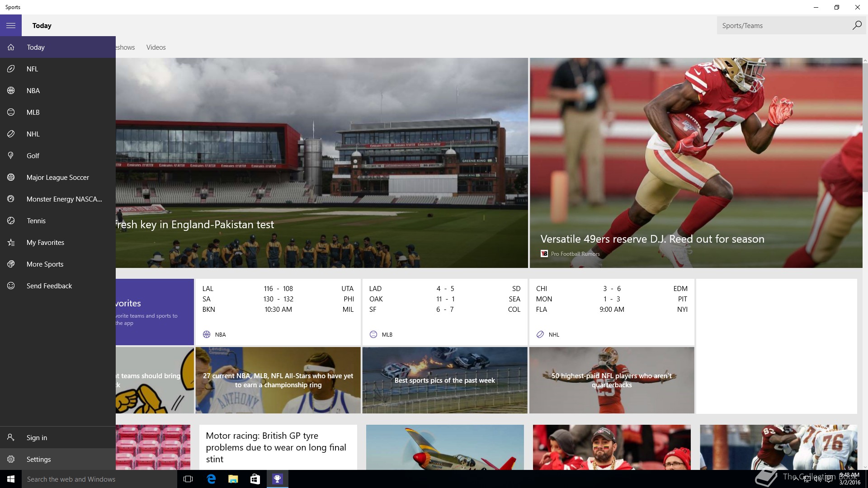Open My Favorites label

click(x=45, y=242)
